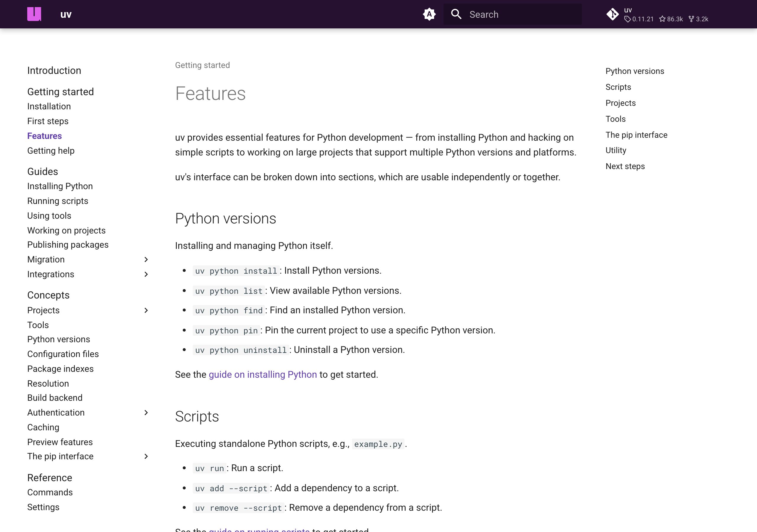
Task: Click the Authentication sidebar item
Action: pos(56,413)
